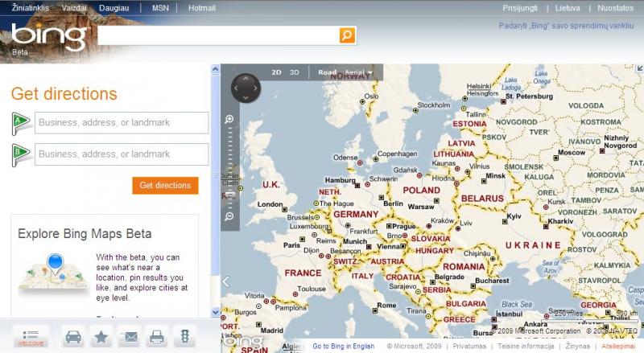Focus the Bing search text box

tap(218, 35)
